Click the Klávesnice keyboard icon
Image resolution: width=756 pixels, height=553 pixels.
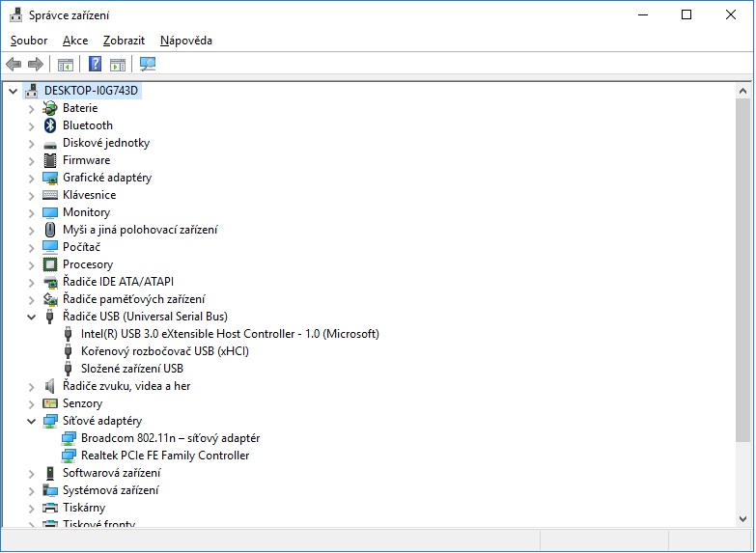tap(50, 195)
